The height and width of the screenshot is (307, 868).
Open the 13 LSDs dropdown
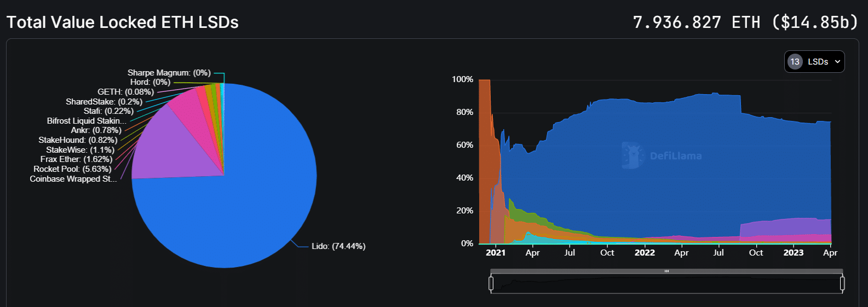[x=814, y=62]
